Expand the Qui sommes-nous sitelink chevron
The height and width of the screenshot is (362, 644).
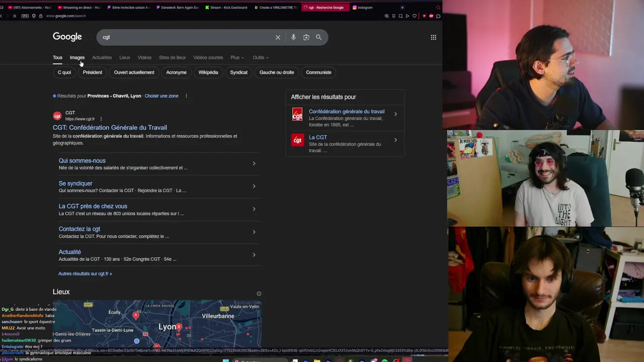254,163
